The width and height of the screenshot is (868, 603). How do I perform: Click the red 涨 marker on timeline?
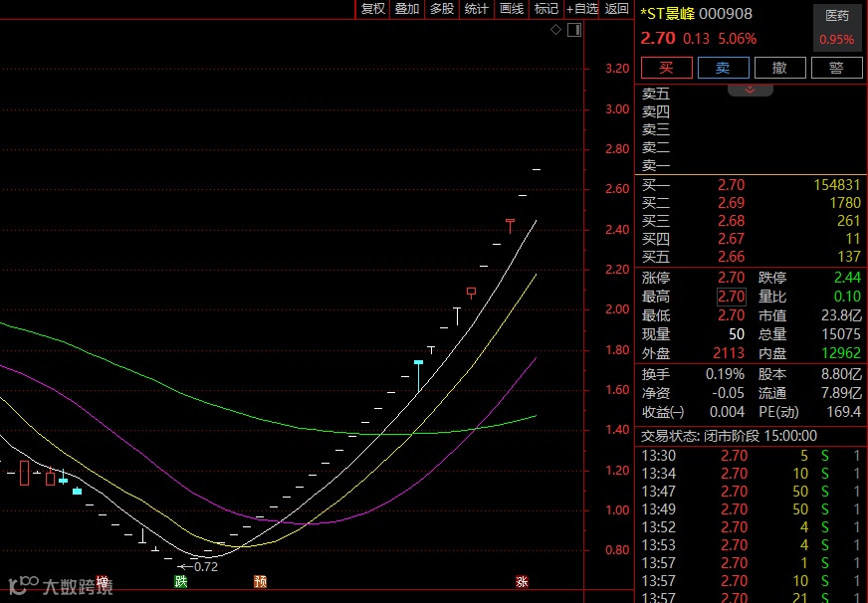522,581
